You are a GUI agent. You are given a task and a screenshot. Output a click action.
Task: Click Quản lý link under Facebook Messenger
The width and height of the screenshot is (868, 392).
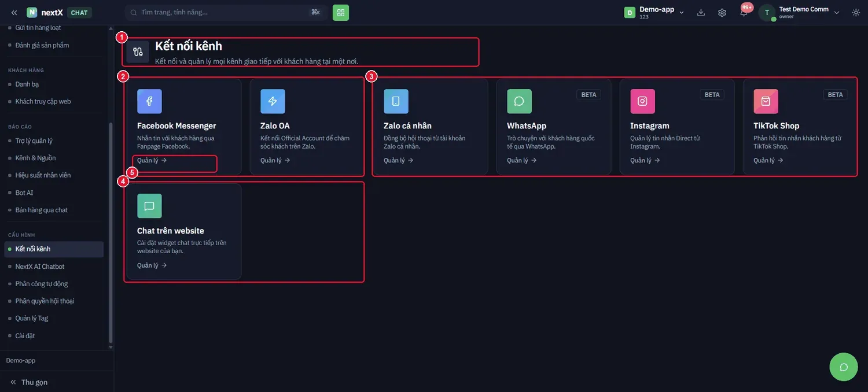[152, 161]
